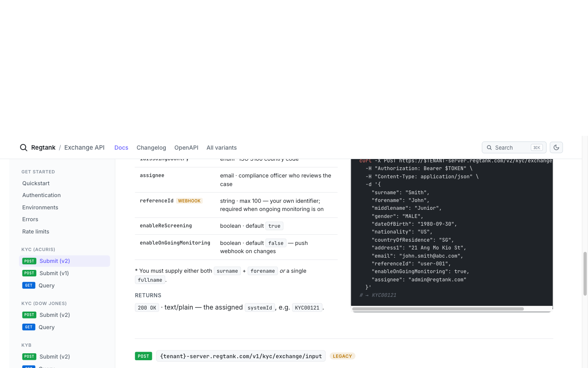Open the All variants tab

point(222,148)
